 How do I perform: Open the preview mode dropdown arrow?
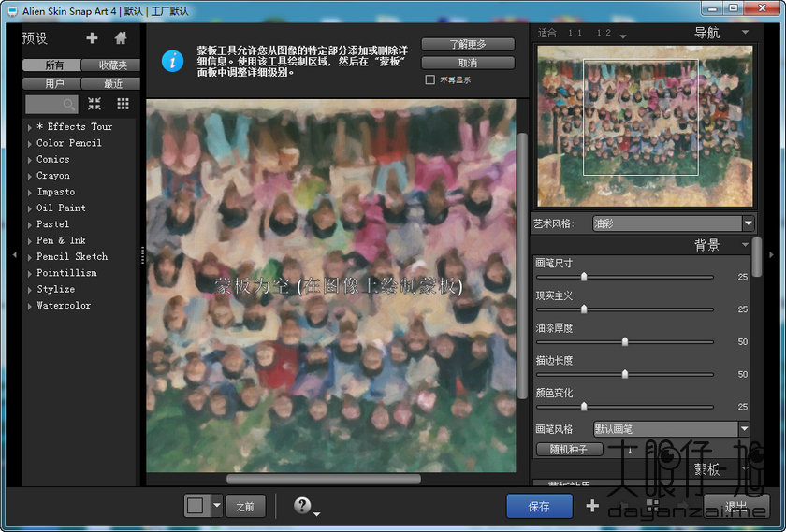pos(217,506)
